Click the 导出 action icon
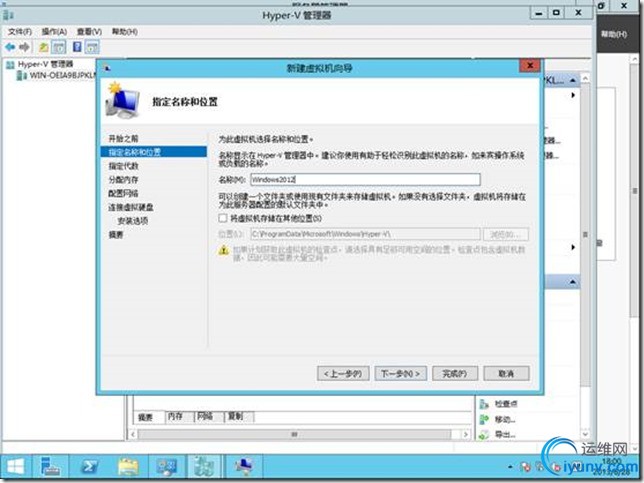Screen dimensions: 644x483 pos(484,434)
